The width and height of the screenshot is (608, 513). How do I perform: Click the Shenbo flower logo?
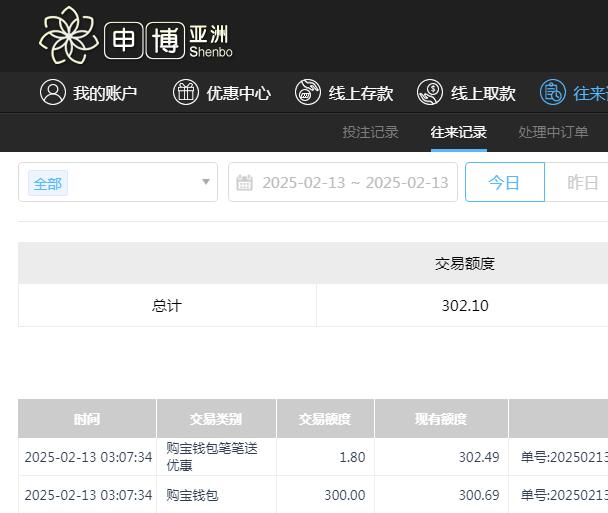pyautogui.click(x=69, y=35)
